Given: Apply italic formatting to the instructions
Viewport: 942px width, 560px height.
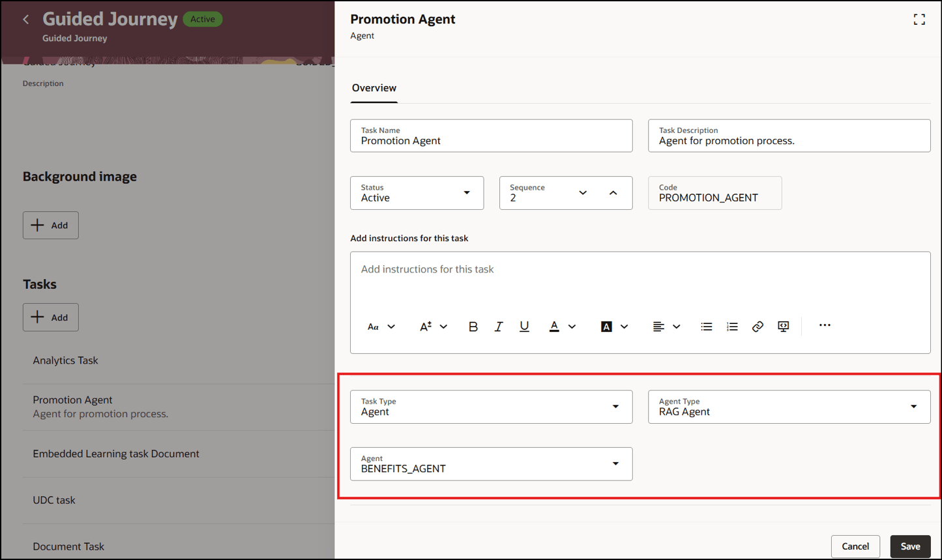Looking at the screenshot, I should click(x=499, y=326).
